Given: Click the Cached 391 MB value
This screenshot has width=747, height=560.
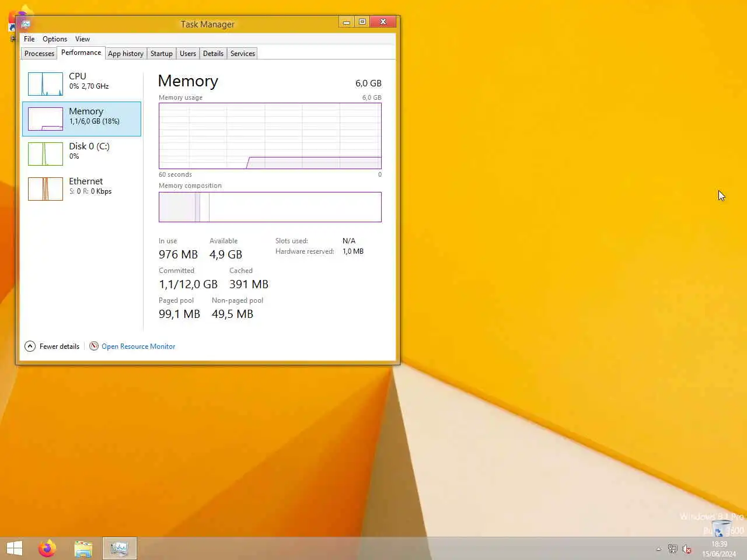Looking at the screenshot, I should [x=249, y=284].
